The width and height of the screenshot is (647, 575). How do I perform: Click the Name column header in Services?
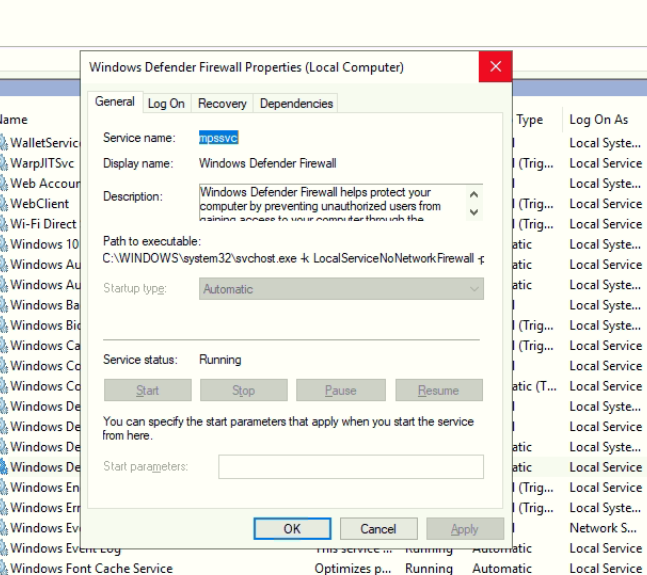[x=14, y=120]
